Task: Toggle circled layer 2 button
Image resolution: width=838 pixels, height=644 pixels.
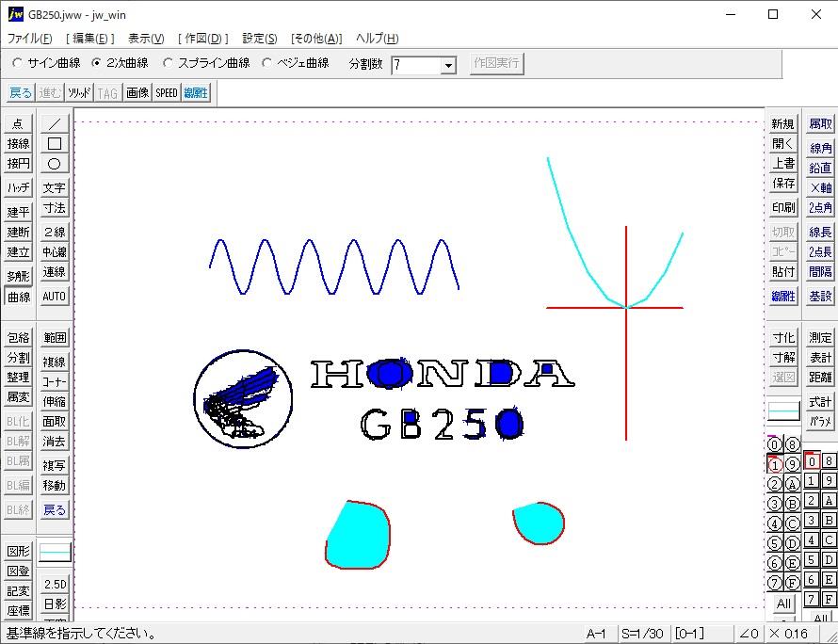Action: click(x=774, y=484)
